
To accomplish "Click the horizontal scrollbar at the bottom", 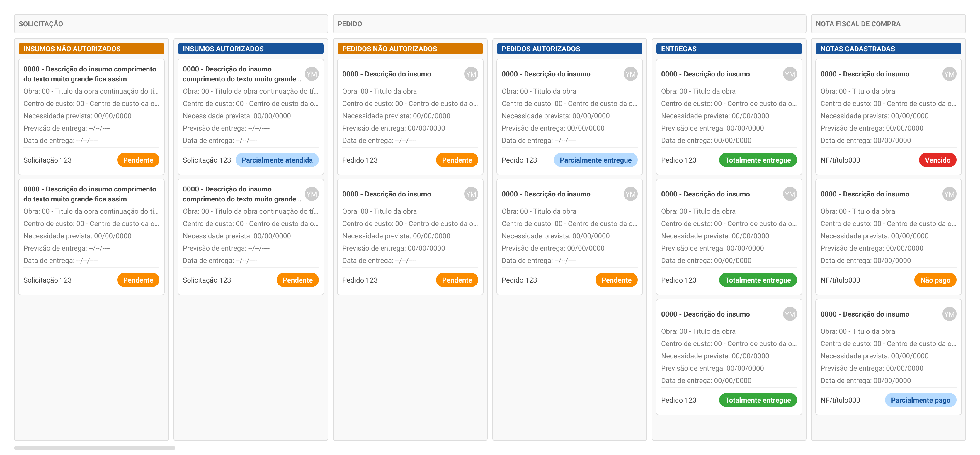I will pyautogui.click(x=94, y=448).
